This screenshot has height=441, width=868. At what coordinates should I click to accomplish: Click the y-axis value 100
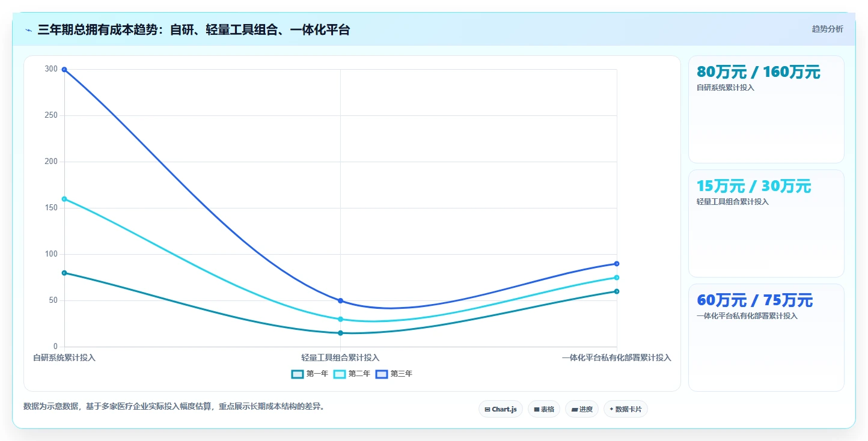tap(51, 254)
